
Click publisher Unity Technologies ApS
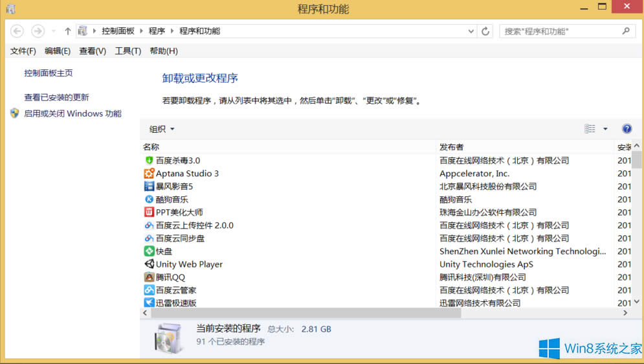486,264
